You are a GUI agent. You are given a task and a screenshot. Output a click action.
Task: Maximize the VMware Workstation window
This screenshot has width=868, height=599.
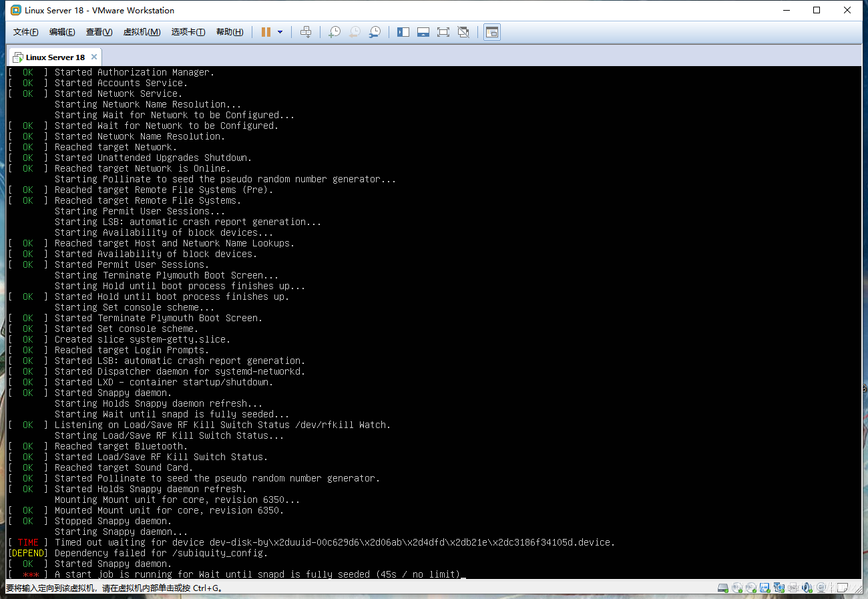click(817, 10)
